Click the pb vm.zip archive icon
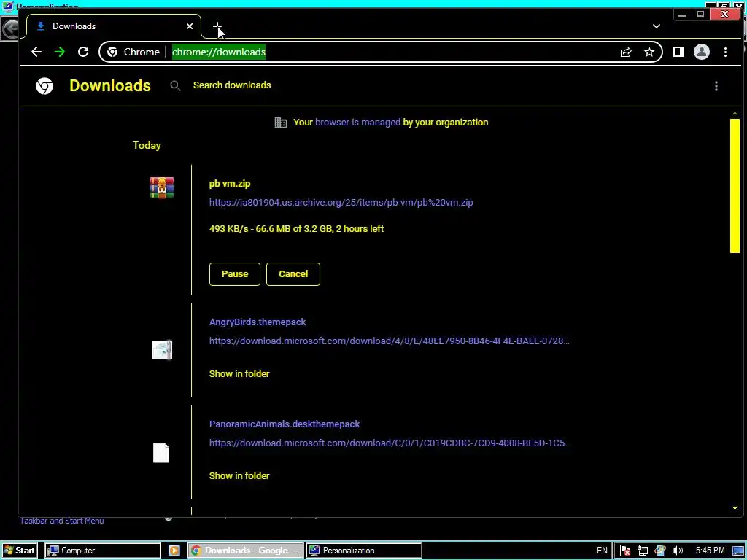Viewport: 747px width, 560px height. pyautogui.click(x=162, y=187)
